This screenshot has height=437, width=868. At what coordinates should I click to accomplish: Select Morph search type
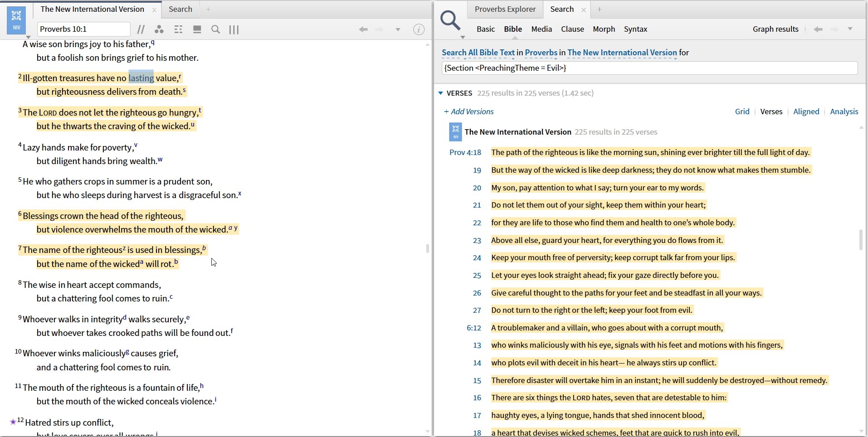(x=604, y=29)
